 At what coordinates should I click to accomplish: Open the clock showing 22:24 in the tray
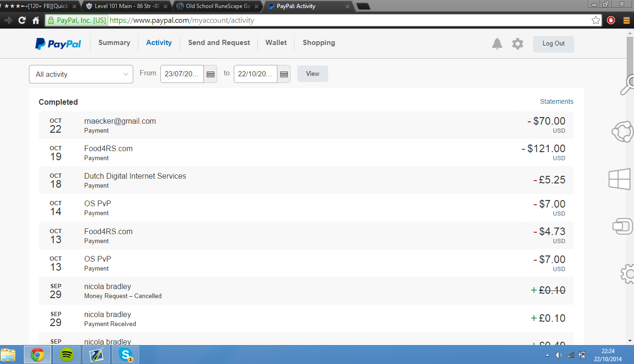pos(608,351)
